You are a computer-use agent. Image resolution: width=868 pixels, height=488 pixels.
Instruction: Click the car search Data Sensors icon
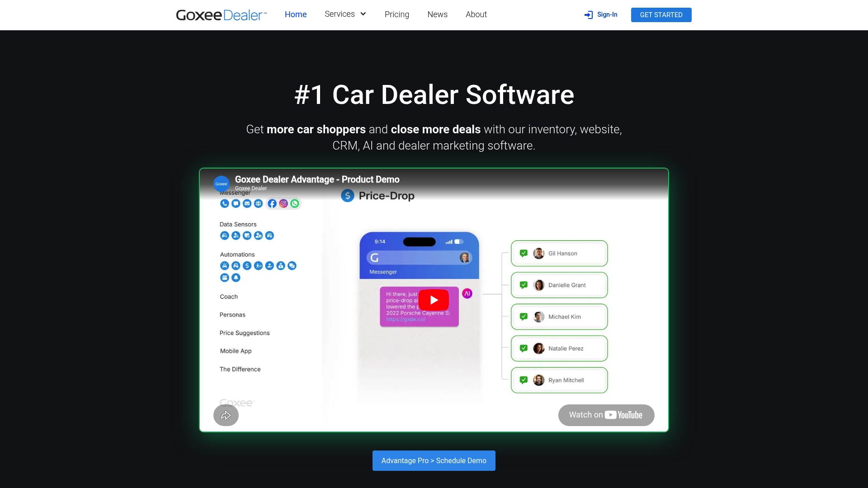225,235
